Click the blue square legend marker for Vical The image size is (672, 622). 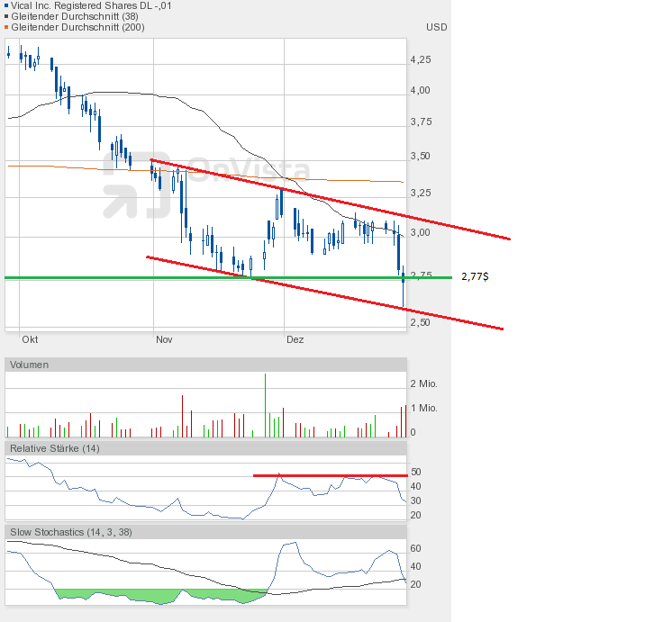pos(6,5)
